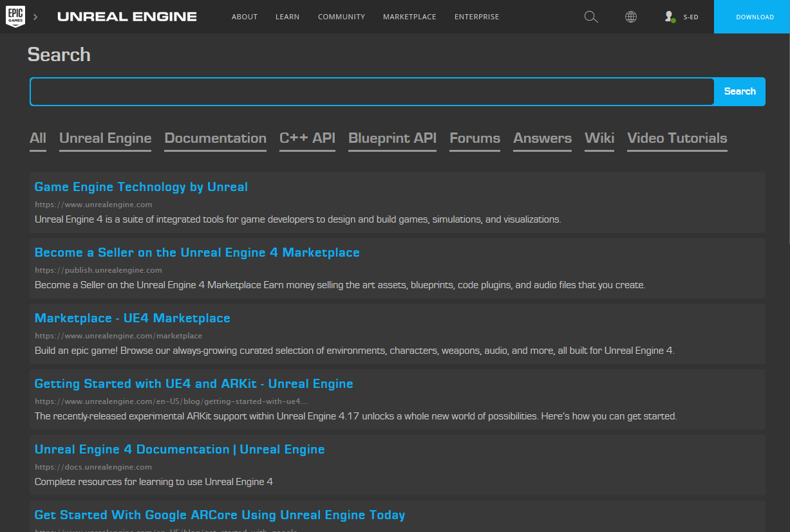Click the magnifying glass search icon

(591, 17)
